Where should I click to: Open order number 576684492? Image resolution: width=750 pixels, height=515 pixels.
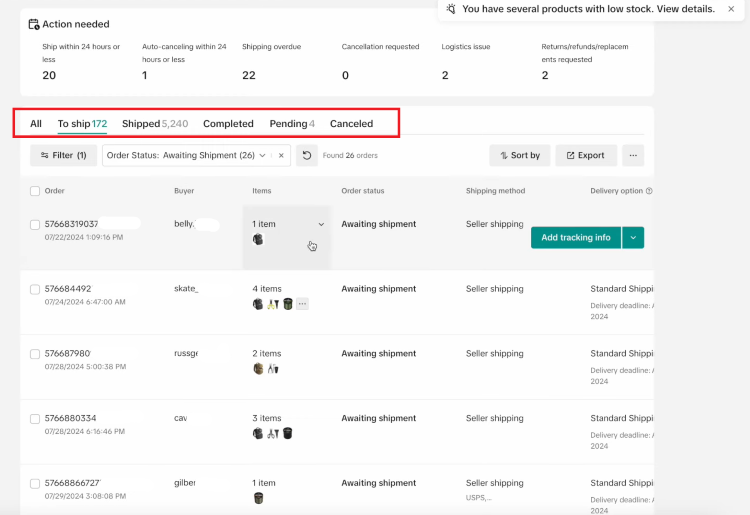coord(68,289)
